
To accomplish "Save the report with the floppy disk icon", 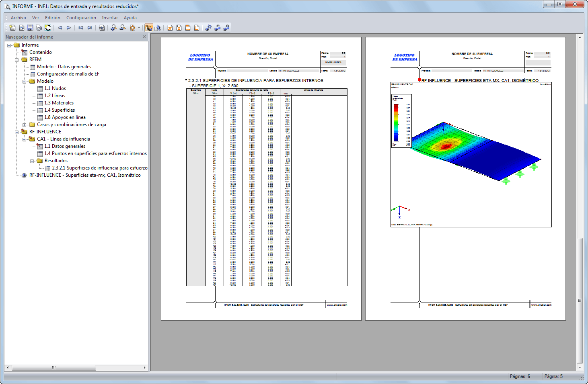I will point(30,28).
